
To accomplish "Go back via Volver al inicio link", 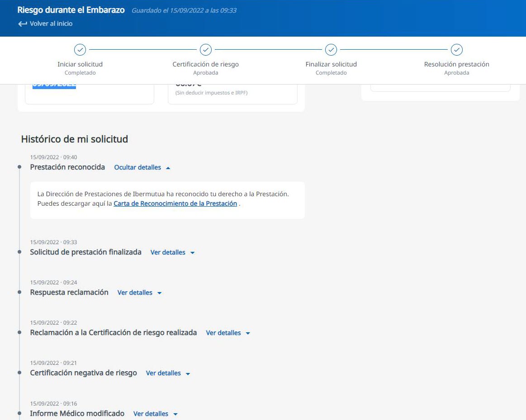I will point(51,24).
